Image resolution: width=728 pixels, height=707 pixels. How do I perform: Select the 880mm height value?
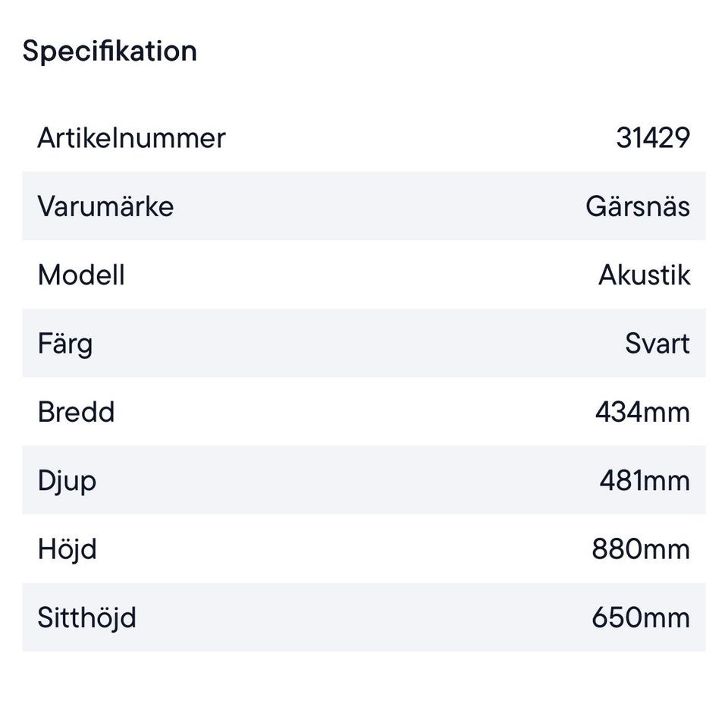(x=641, y=549)
